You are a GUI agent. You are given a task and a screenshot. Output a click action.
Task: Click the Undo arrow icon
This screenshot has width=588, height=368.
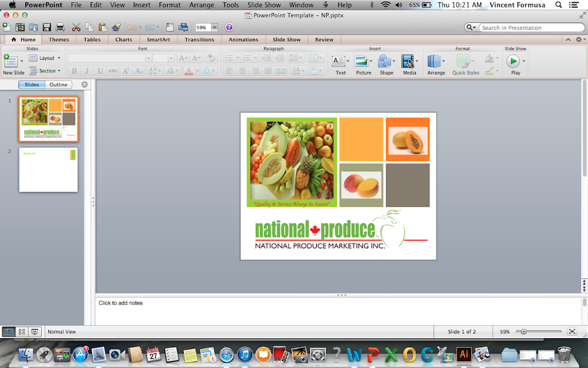[x=132, y=27]
